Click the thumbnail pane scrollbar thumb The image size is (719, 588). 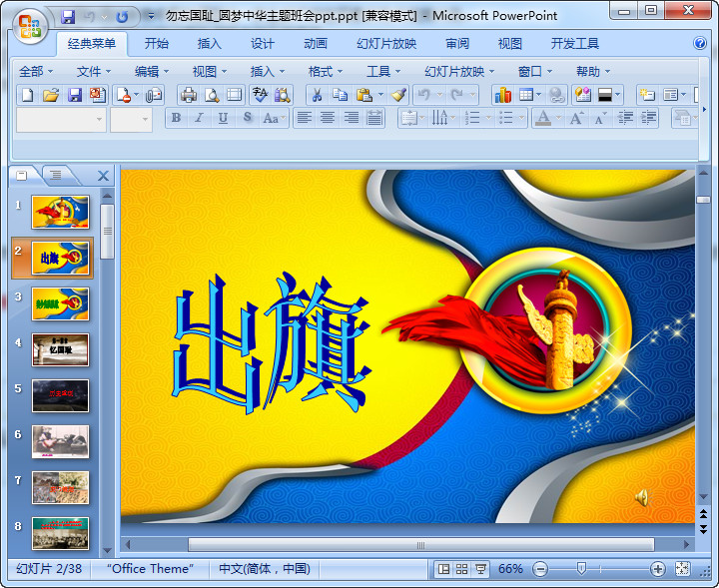[x=107, y=232]
